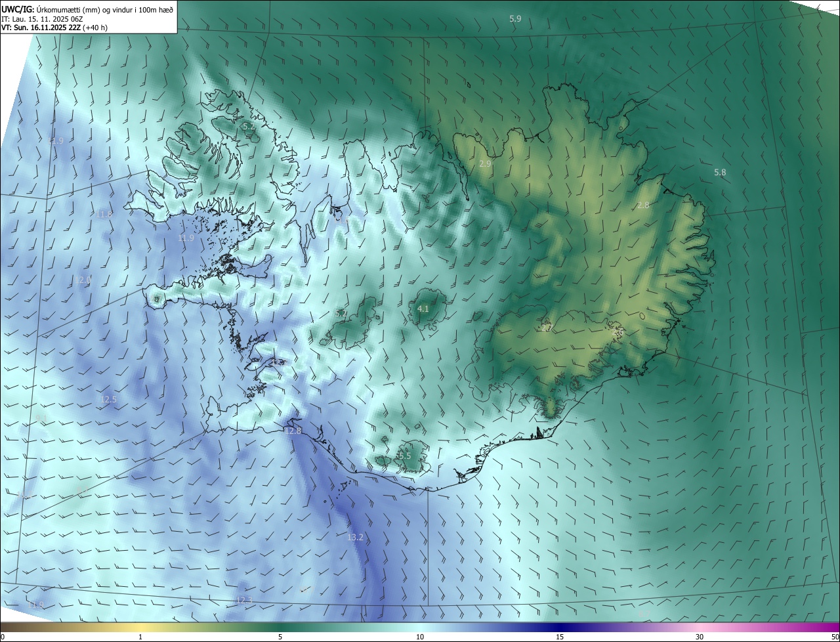Click the 50 tick on the colour scale

pyautogui.click(x=835, y=637)
